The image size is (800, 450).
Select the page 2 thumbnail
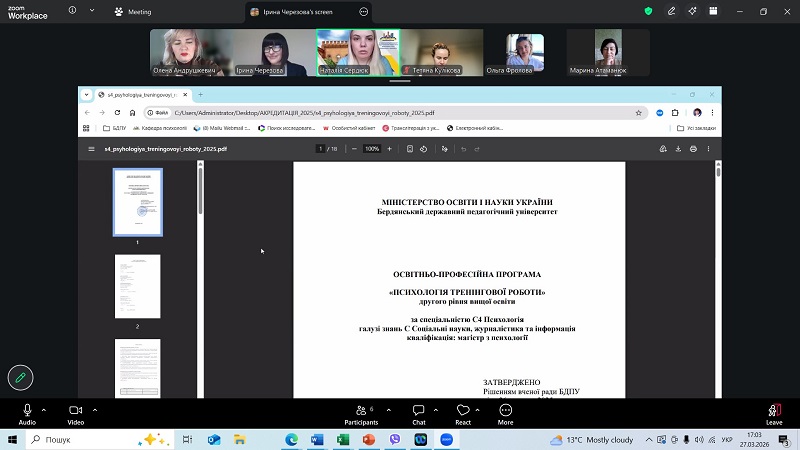coord(137,287)
